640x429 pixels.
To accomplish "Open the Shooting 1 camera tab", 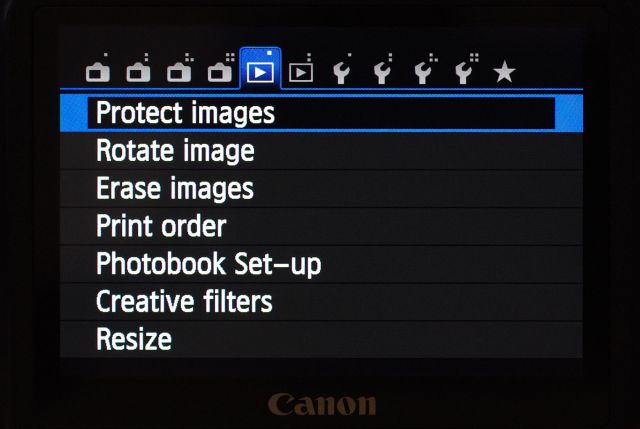I will [97, 71].
